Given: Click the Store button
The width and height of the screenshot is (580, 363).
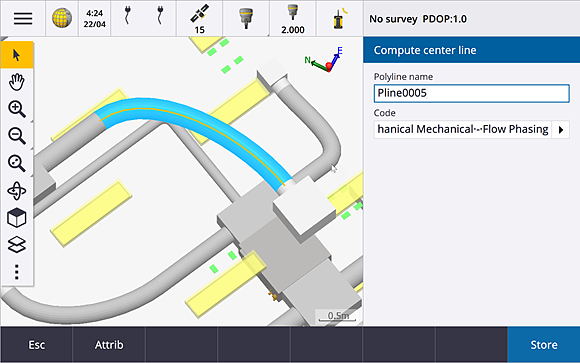Looking at the screenshot, I should 544,345.
